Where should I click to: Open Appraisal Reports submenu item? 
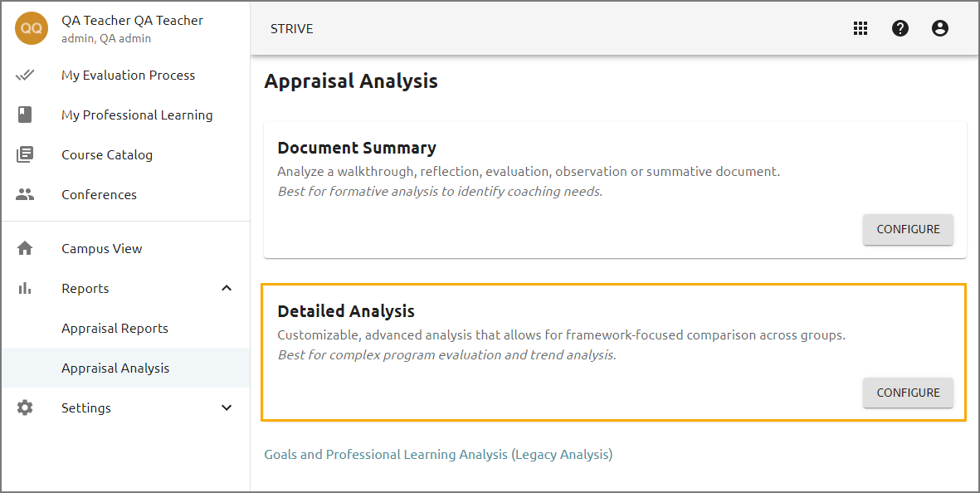(115, 329)
